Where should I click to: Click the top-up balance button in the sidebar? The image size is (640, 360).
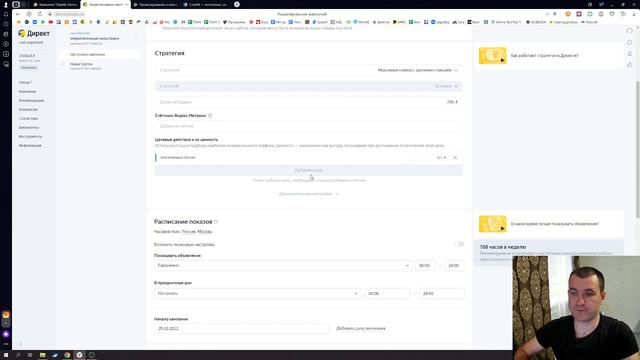[29, 68]
